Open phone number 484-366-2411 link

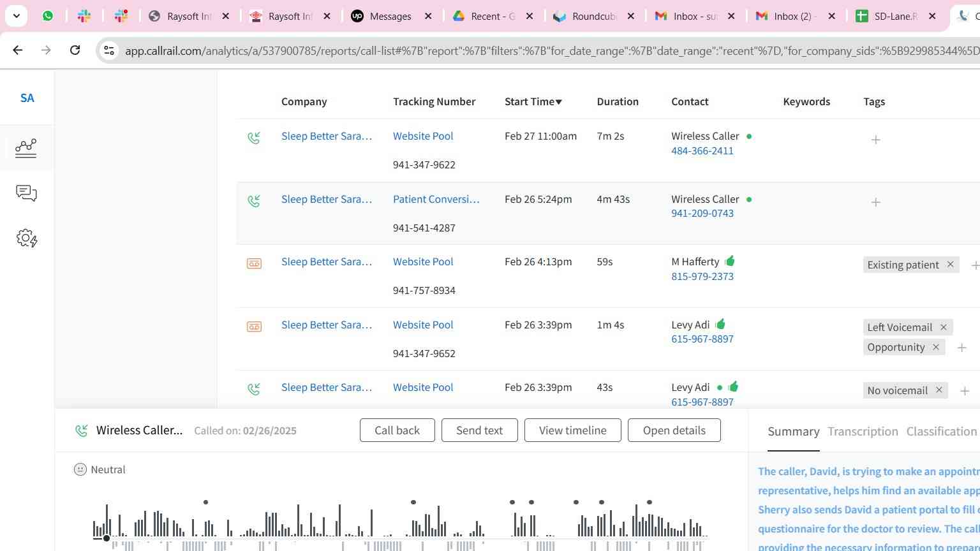coord(702,151)
